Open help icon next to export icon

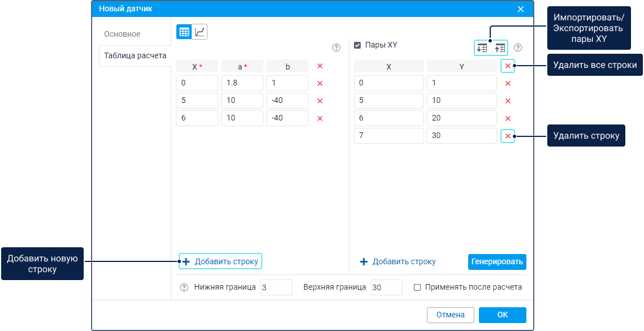(x=518, y=48)
